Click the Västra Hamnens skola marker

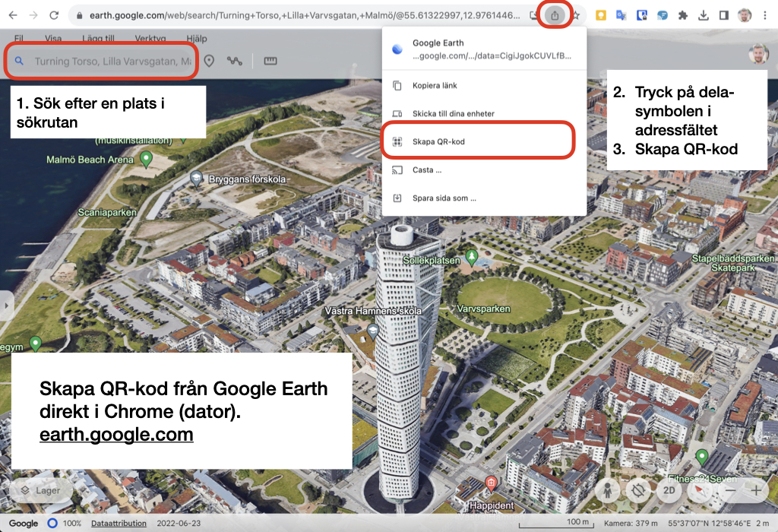click(x=372, y=331)
